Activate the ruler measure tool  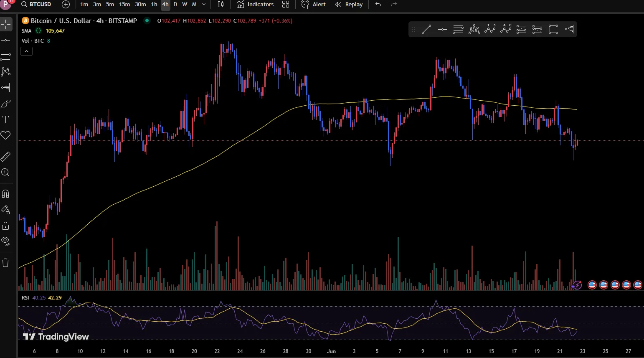pos(6,157)
